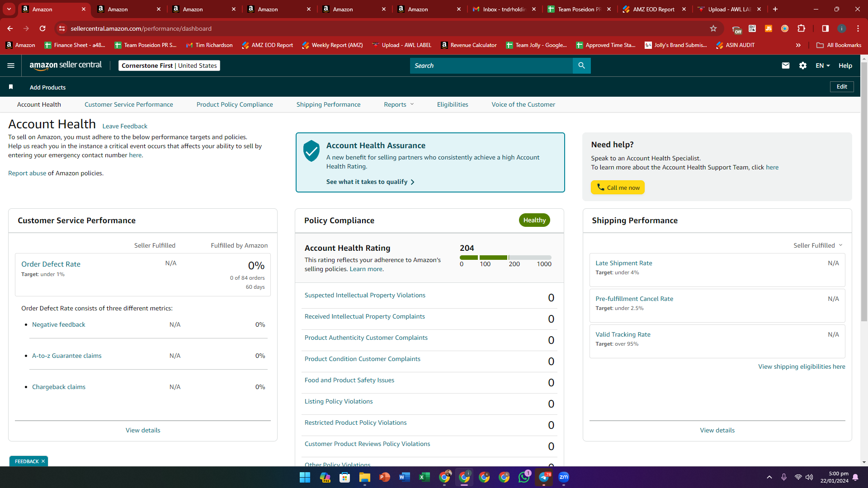Show hidden system tray icons
The image size is (868, 488).
pyautogui.click(x=769, y=477)
